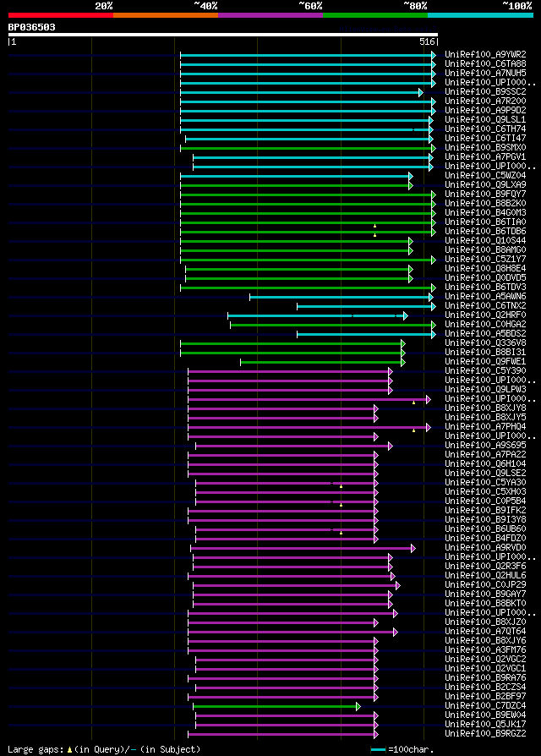Image resolution: width=541 pixels, height=756 pixels.
Task: Open the UniRef100_A9YWR2 hit label
Action: (485, 54)
